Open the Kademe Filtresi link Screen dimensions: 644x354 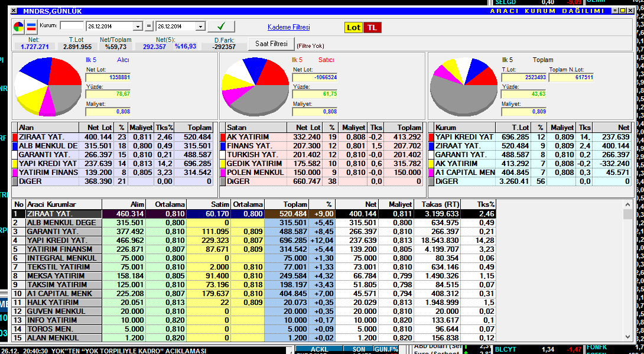point(288,27)
